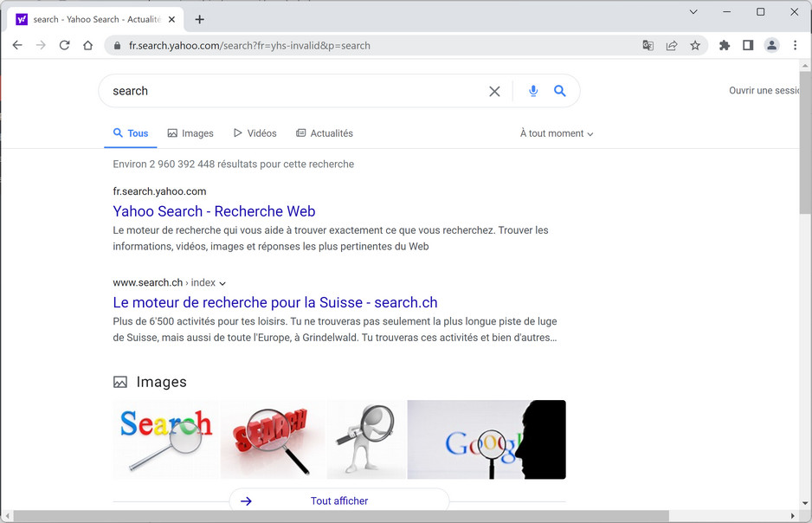The width and height of the screenshot is (812, 523).
Task: Click the fr.search.yahoo.com result URL text
Action: [x=159, y=191]
